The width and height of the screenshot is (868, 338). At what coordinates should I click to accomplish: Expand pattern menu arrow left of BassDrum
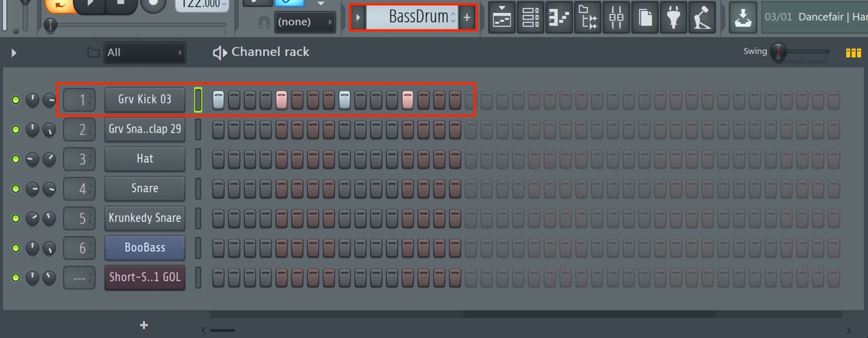click(358, 18)
